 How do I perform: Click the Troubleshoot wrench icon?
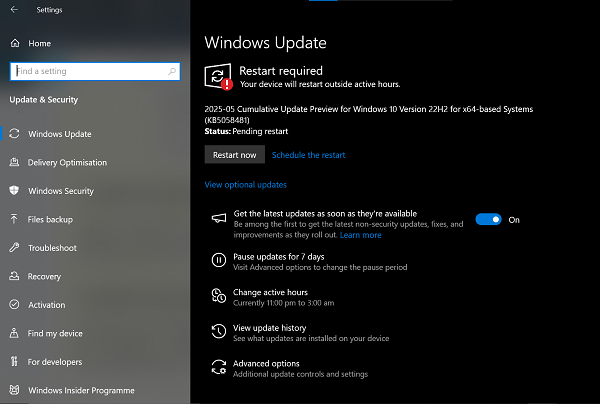[x=14, y=248]
